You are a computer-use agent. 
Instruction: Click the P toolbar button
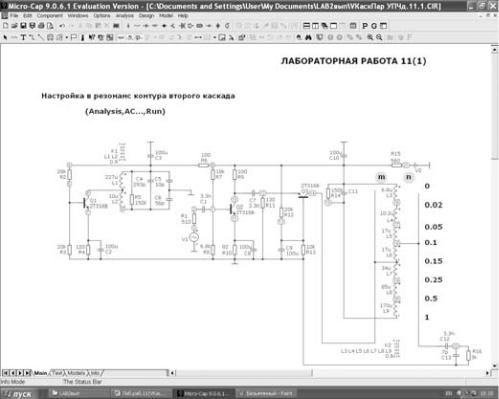(365, 26)
